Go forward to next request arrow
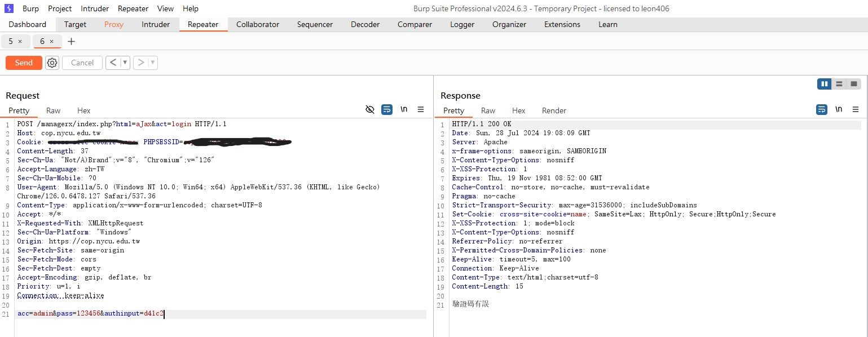The image size is (868, 337). (x=141, y=63)
